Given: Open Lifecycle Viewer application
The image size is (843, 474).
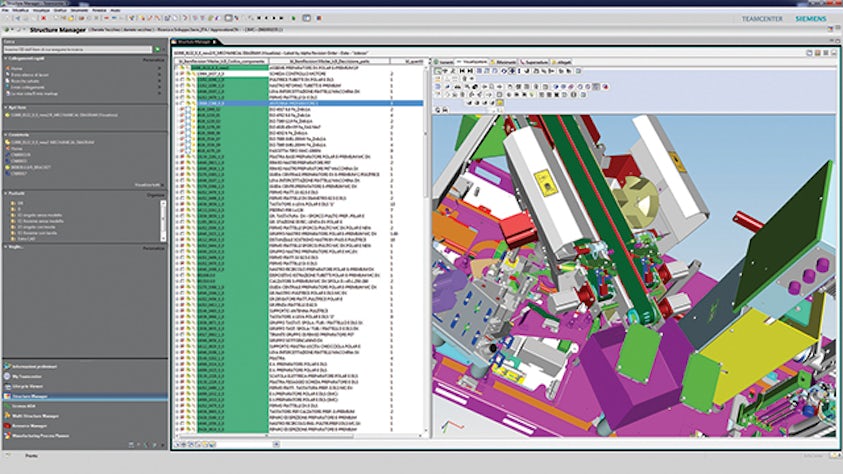Looking at the screenshot, I should pos(27,386).
